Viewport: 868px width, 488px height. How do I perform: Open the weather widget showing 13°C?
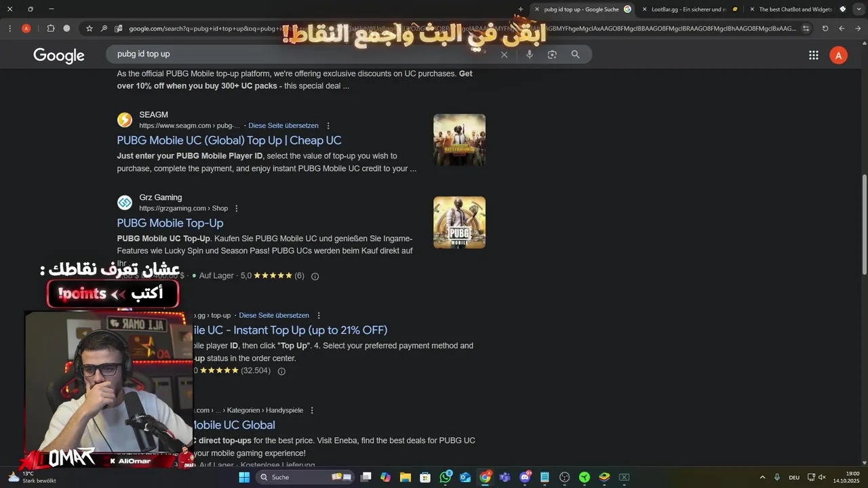32,477
